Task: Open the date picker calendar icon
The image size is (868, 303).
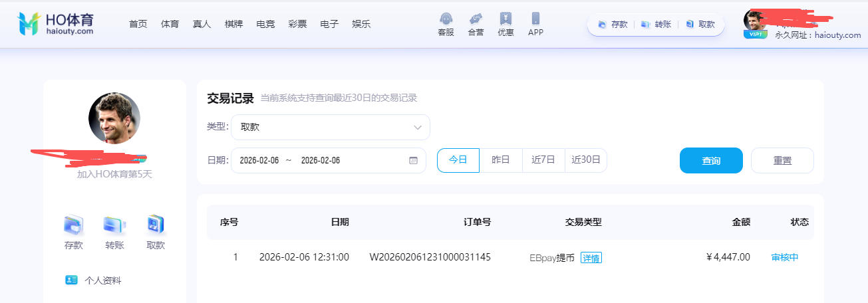Action: [413, 161]
